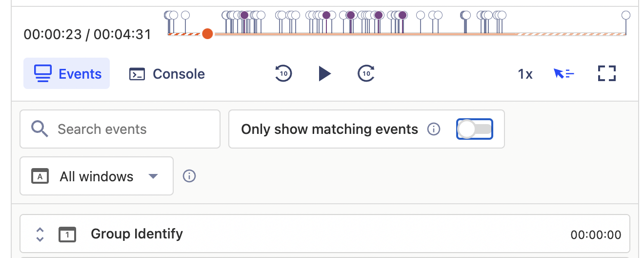Click info icon beside matching events

433,129
